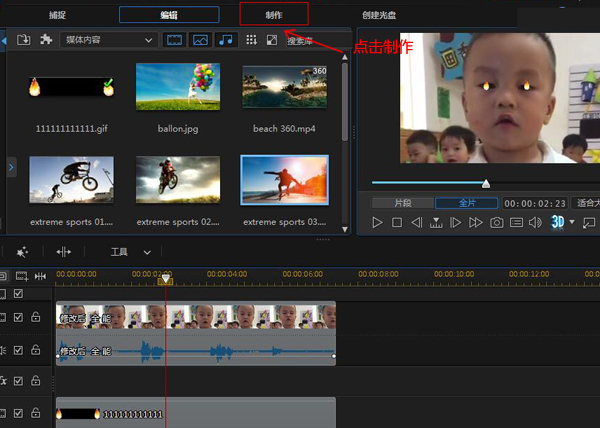Open the 适合大小 zoom dropdown
Screen dimensions: 600x428
click(586, 203)
